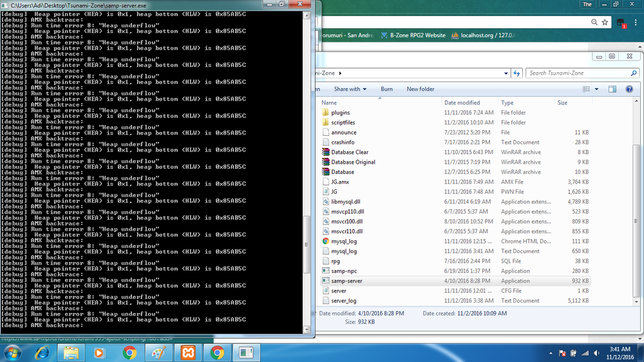Click the Burn toolbar button
644x362 pixels.
[386, 89]
